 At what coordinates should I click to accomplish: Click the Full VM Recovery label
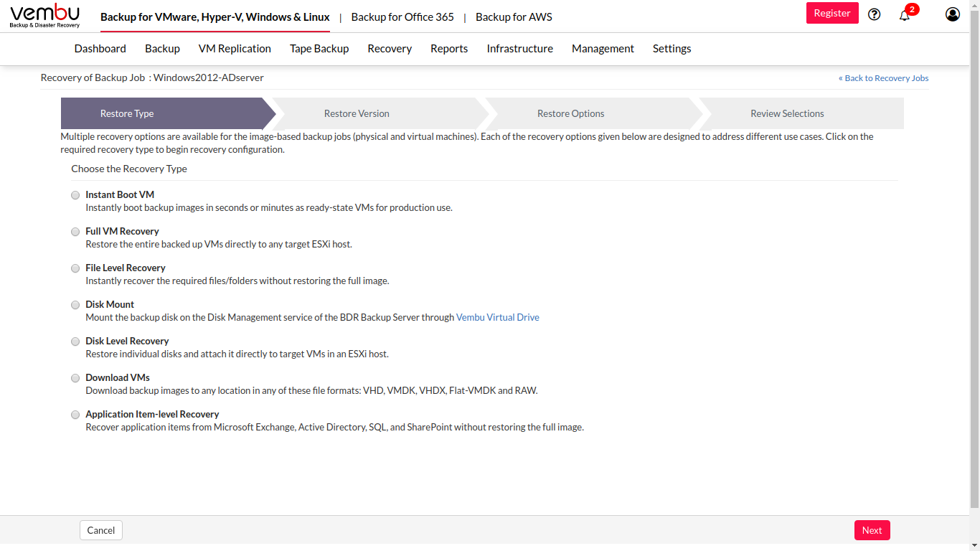click(122, 231)
